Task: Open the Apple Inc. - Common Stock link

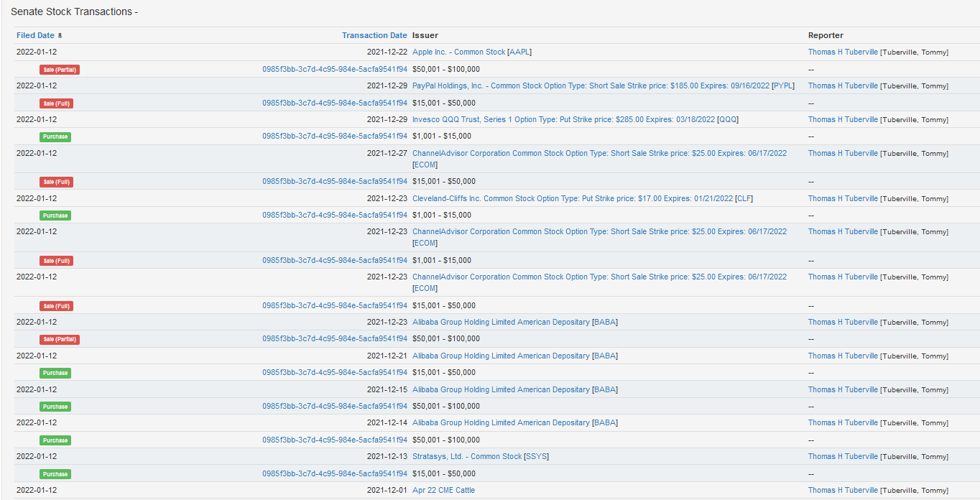Action: coord(458,52)
